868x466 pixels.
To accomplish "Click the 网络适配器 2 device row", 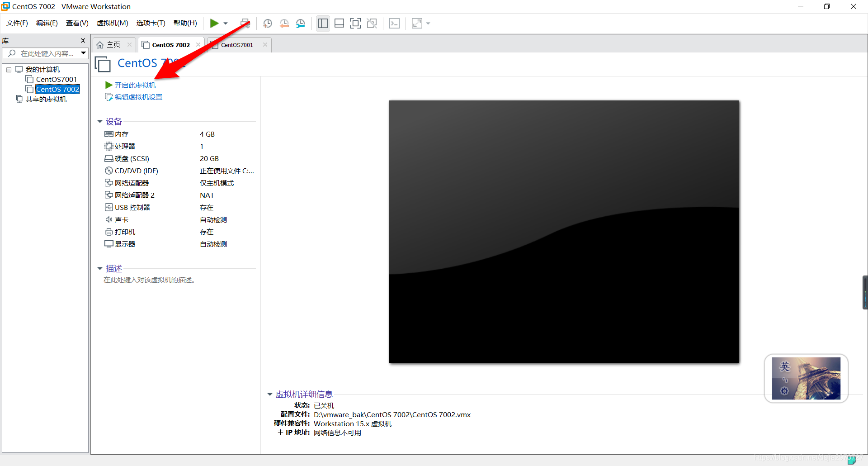I will click(179, 195).
